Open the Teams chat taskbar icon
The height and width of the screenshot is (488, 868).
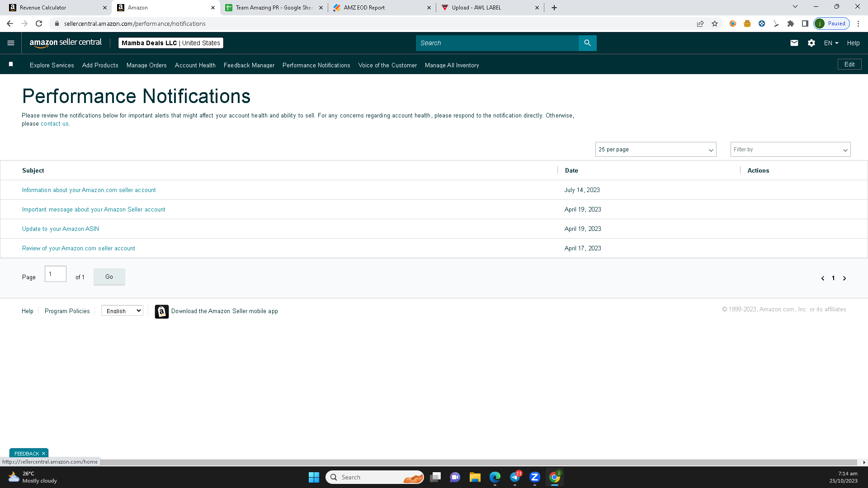tap(455, 477)
